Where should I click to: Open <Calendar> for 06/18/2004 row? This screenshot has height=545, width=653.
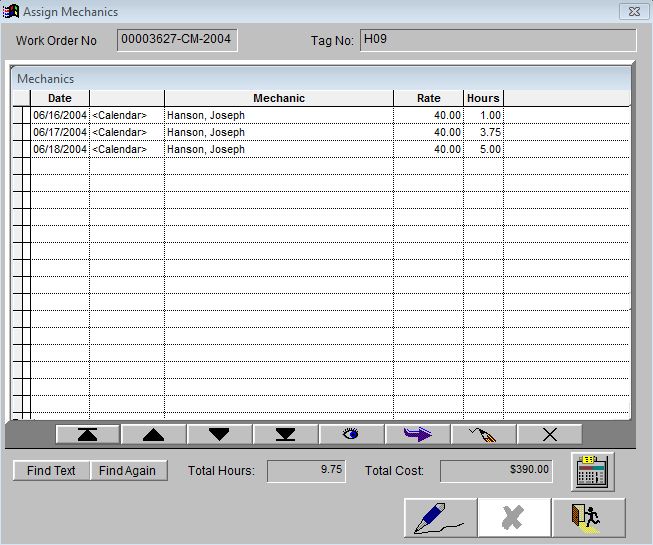[x=127, y=149]
